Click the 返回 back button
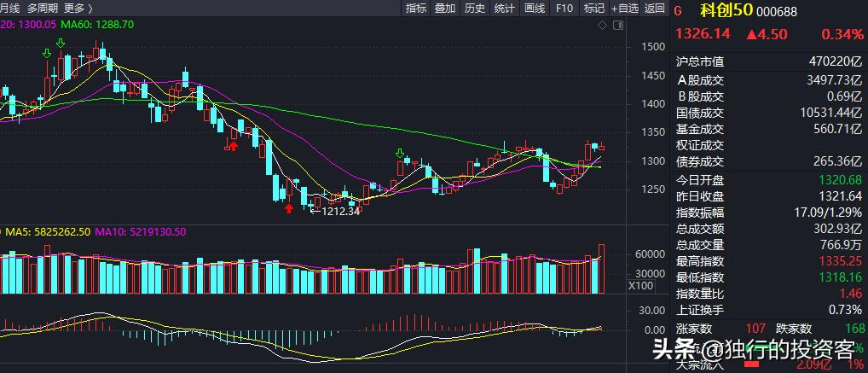Screen dimensions: 868x373 coord(655,8)
